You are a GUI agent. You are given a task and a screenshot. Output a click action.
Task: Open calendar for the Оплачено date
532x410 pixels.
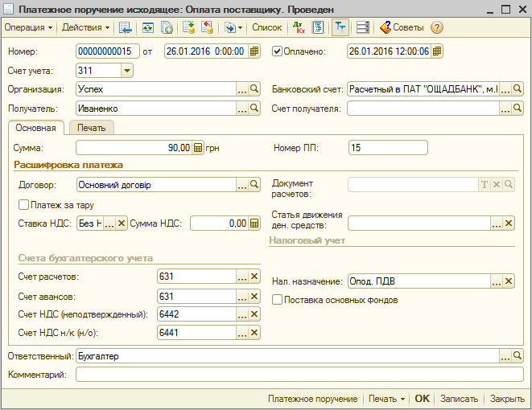click(x=436, y=51)
